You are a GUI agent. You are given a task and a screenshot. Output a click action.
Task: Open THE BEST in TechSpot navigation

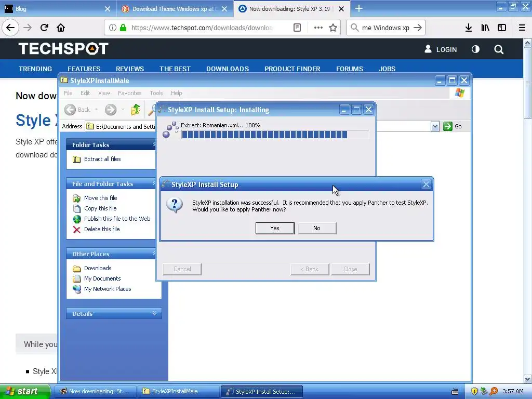[175, 69]
